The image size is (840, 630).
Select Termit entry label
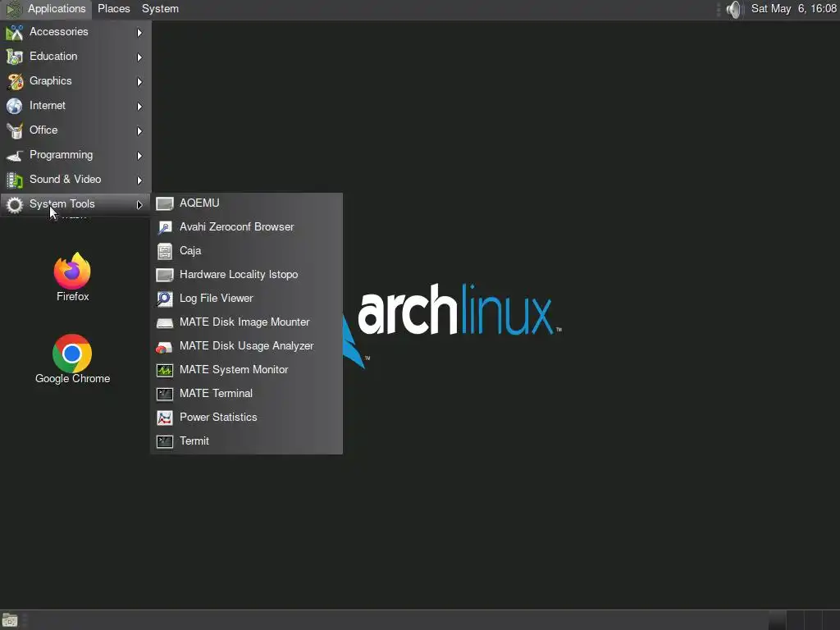click(x=194, y=441)
